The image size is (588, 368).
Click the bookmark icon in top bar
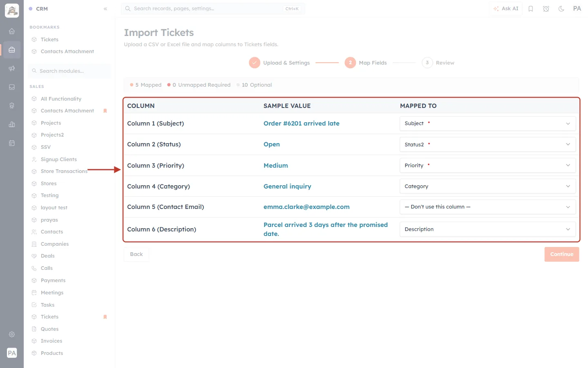[x=531, y=9]
